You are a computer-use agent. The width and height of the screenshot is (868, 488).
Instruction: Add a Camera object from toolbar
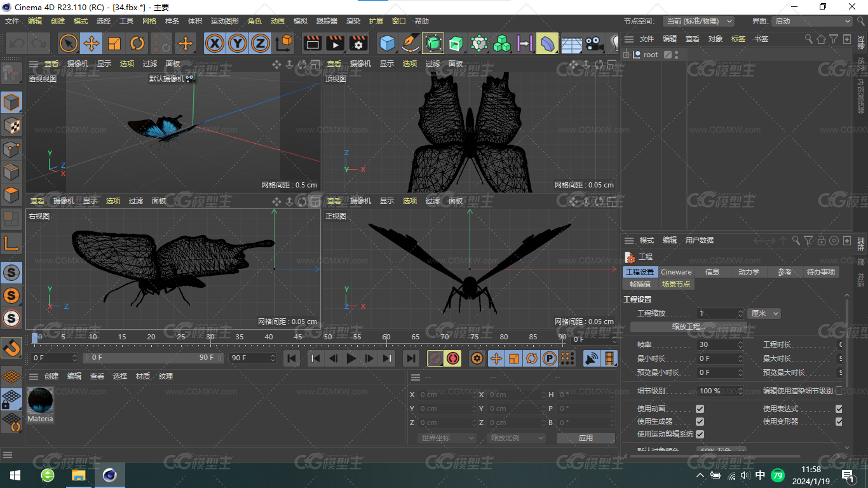point(593,43)
